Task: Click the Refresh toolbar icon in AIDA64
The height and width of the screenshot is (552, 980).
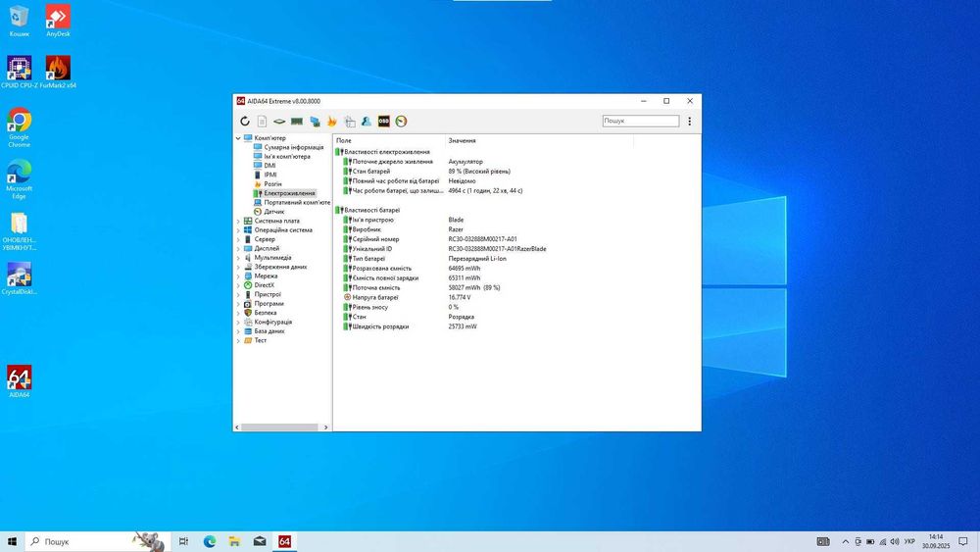Action: pyautogui.click(x=245, y=122)
